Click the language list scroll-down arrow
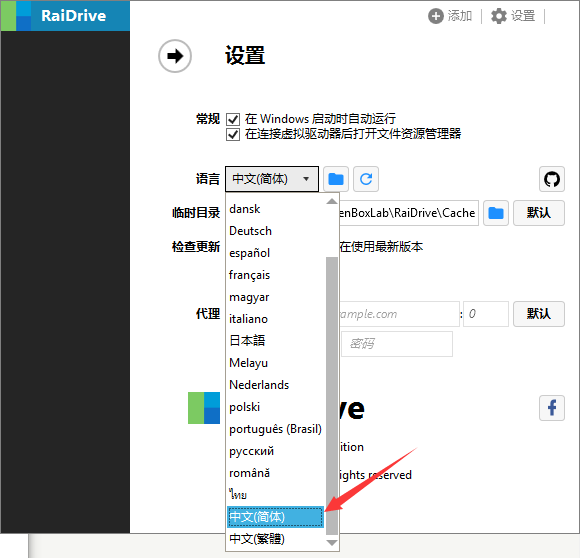This screenshot has height=558, width=580. (332, 543)
